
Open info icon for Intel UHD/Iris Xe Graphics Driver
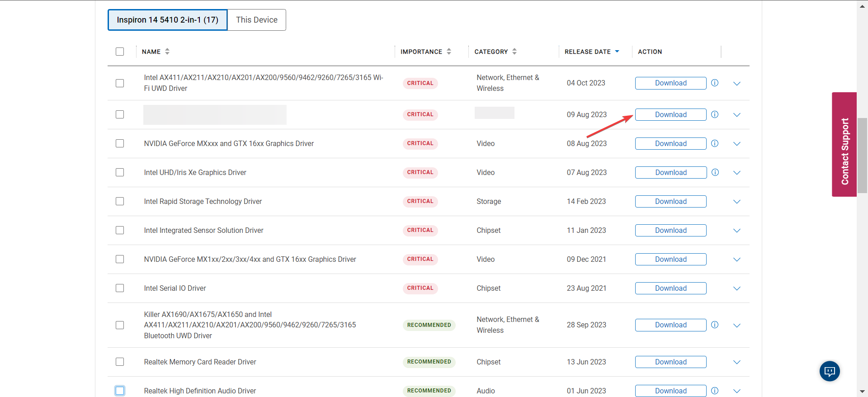pyautogui.click(x=715, y=172)
